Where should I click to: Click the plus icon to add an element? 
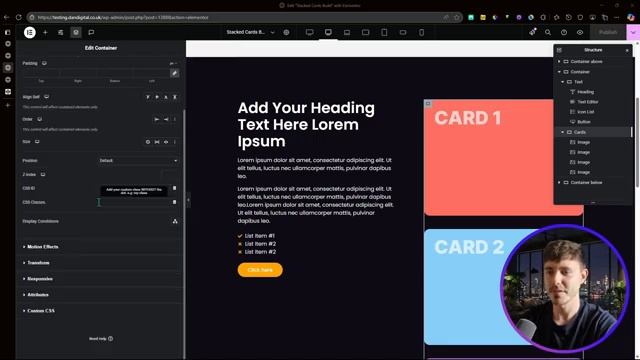(x=45, y=32)
